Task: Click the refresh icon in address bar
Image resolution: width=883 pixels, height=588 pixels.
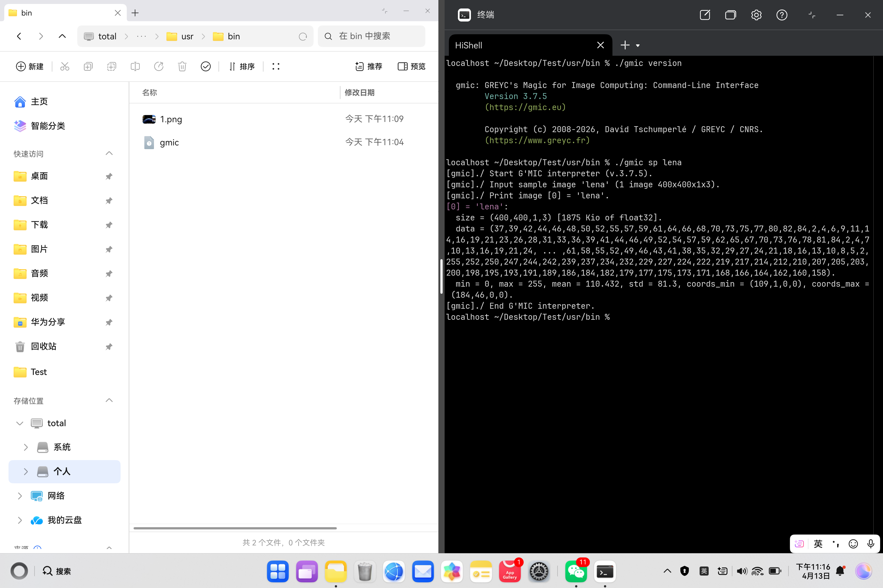Action: 303,37
